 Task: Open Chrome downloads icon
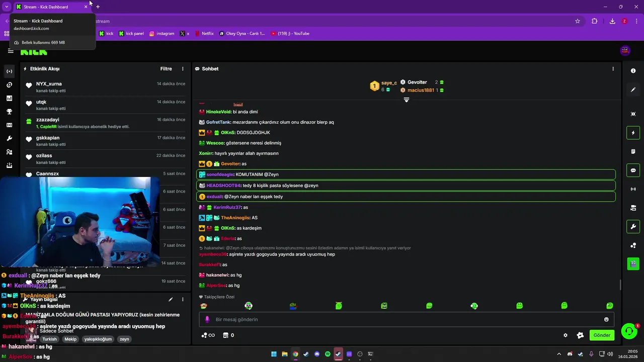tap(612, 21)
